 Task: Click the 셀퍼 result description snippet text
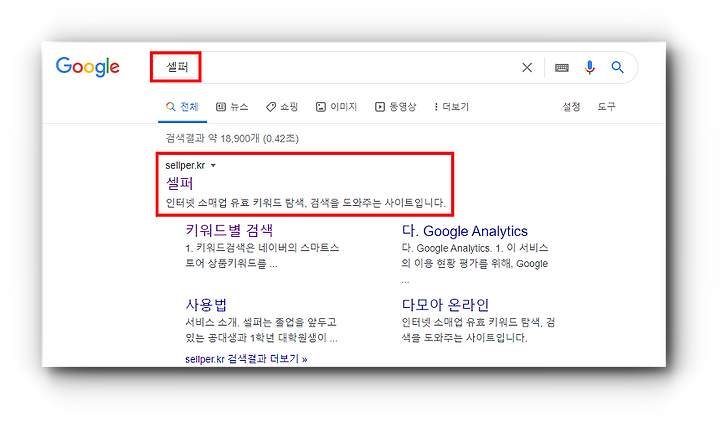point(305,202)
